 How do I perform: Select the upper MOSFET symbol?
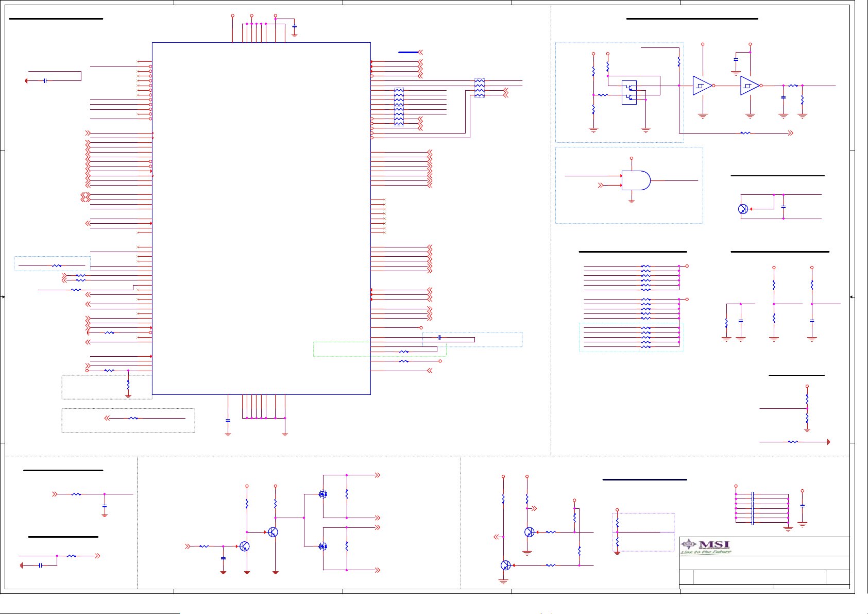tap(323, 494)
